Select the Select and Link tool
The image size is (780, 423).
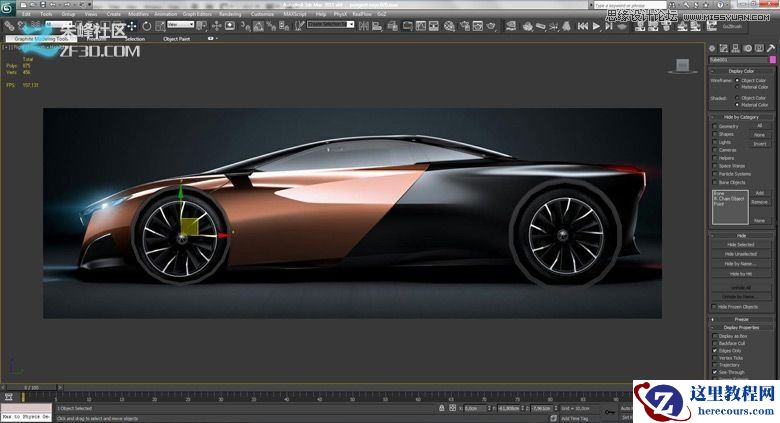(8, 26)
